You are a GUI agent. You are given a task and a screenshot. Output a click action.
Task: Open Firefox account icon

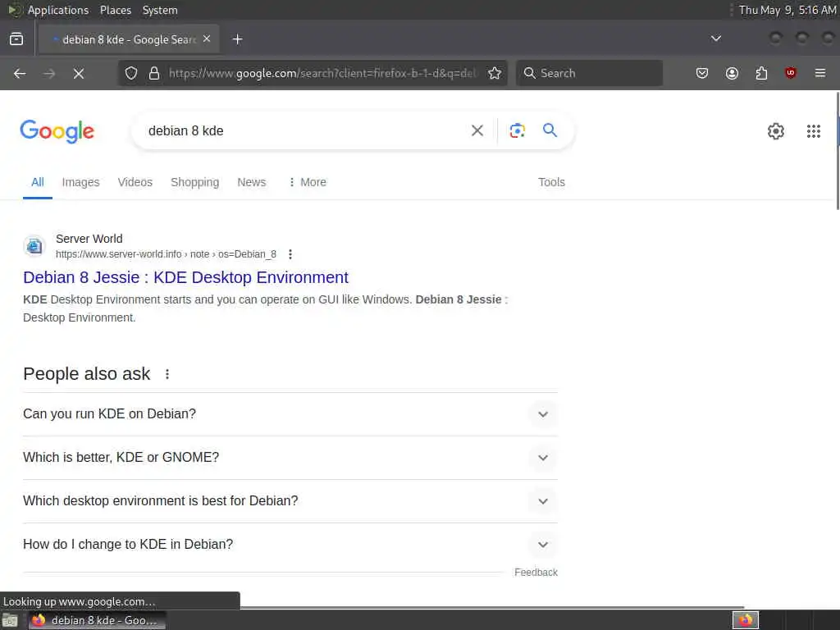(x=732, y=73)
